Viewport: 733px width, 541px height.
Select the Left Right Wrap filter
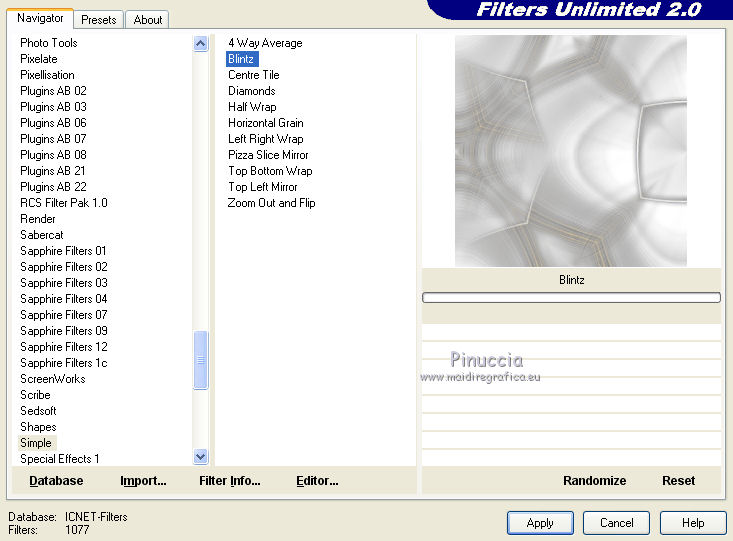pyautogui.click(x=266, y=139)
